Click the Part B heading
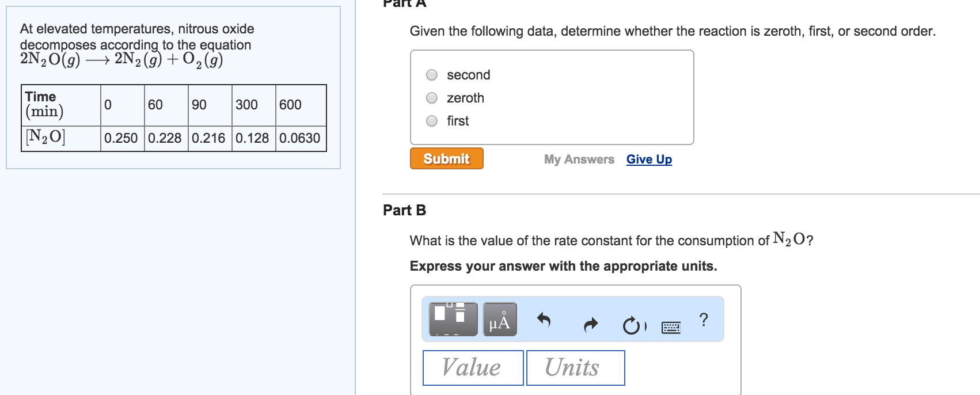Image resolution: width=980 pixels, height=395 pixels. point(404,211)
